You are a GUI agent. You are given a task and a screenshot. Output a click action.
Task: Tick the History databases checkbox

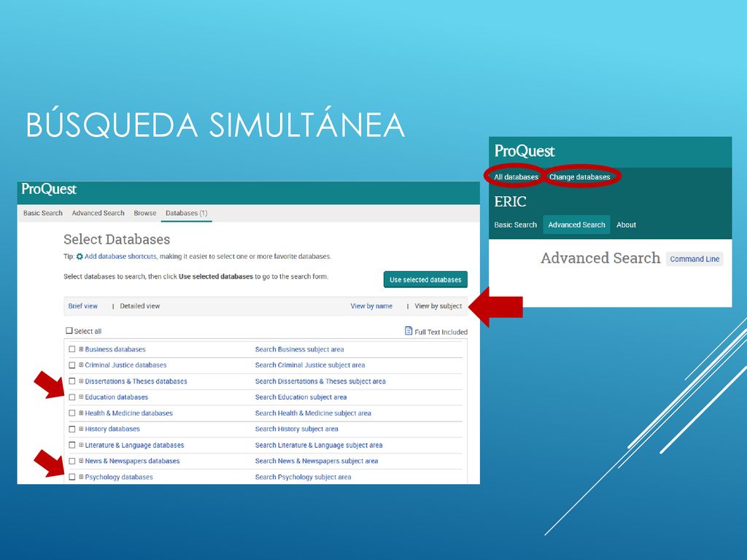pos(72,429)
